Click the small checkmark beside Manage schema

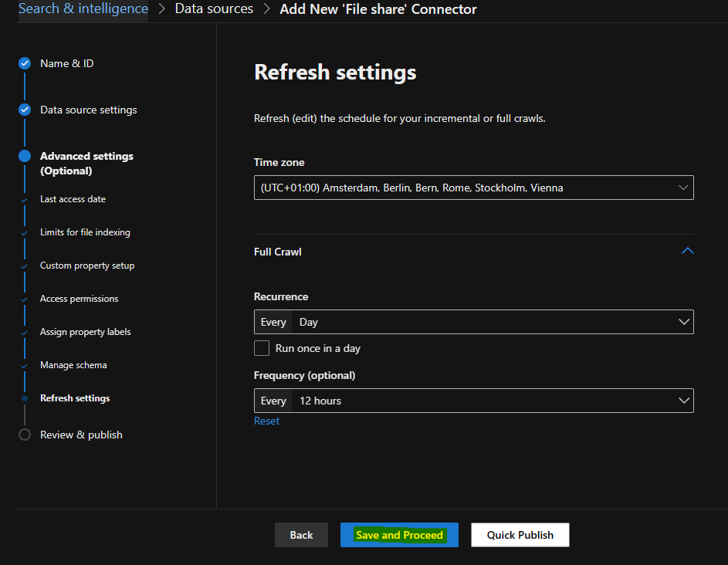point(24,366)
